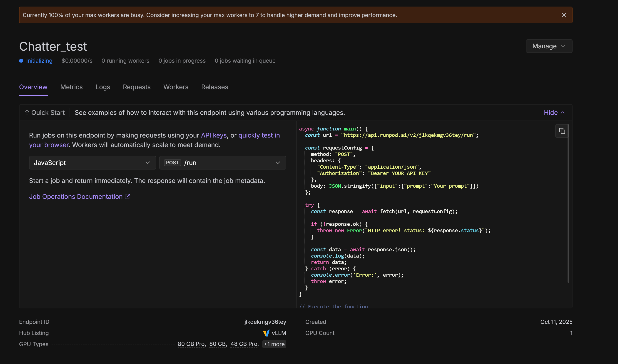
Task: Click the external link icon beside Job Operations Documentation
Action: [x=127, y=197]
